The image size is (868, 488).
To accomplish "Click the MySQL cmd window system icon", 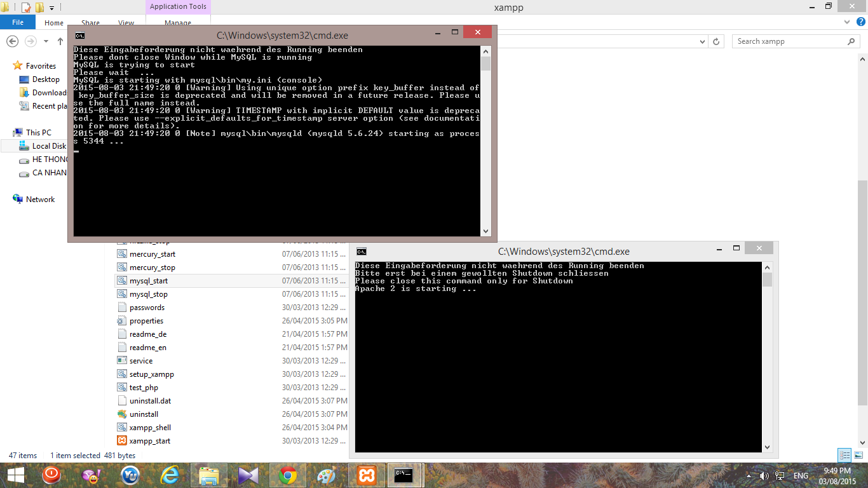I will point(79,35).
